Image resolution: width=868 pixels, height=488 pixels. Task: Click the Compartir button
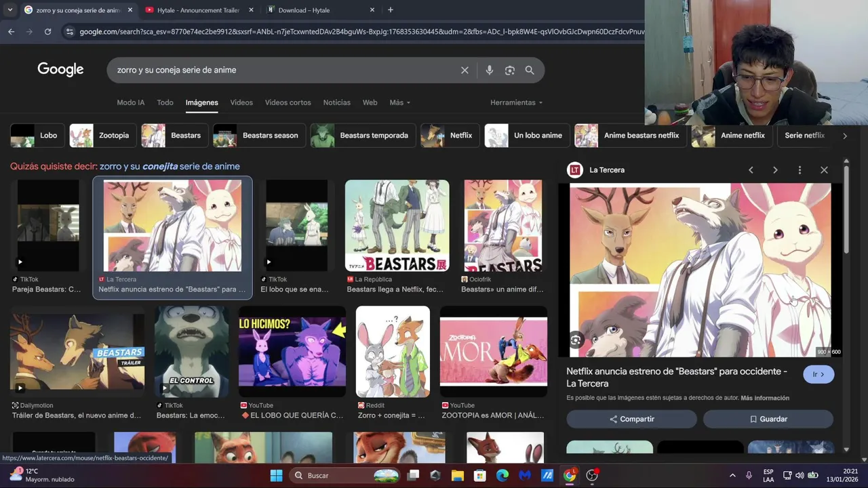click(631, 419)
